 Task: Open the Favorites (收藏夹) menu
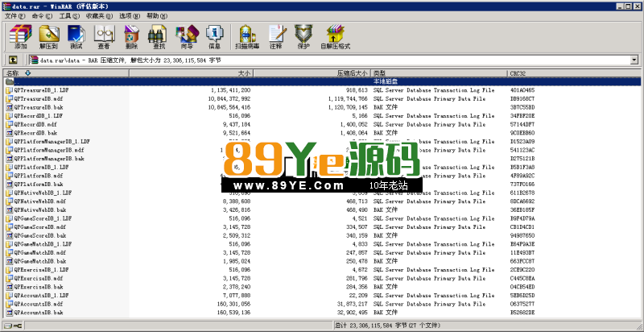[99, 16]
